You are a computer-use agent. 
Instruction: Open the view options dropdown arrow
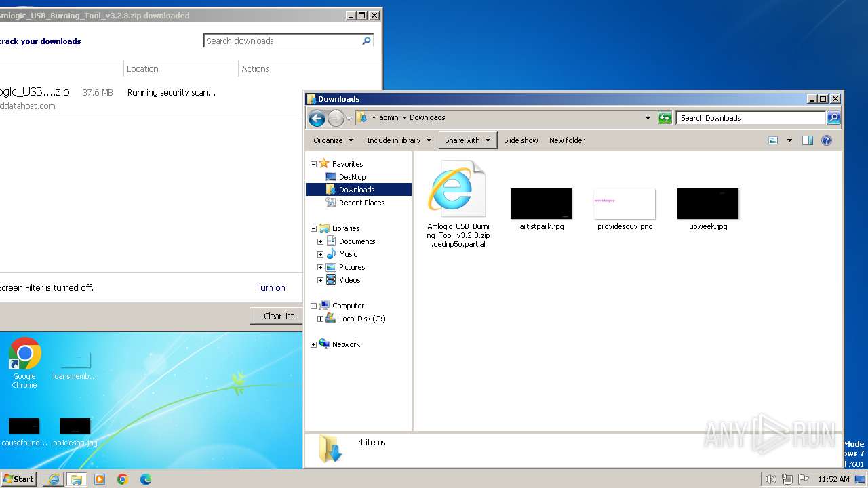(x=789, y=140)
